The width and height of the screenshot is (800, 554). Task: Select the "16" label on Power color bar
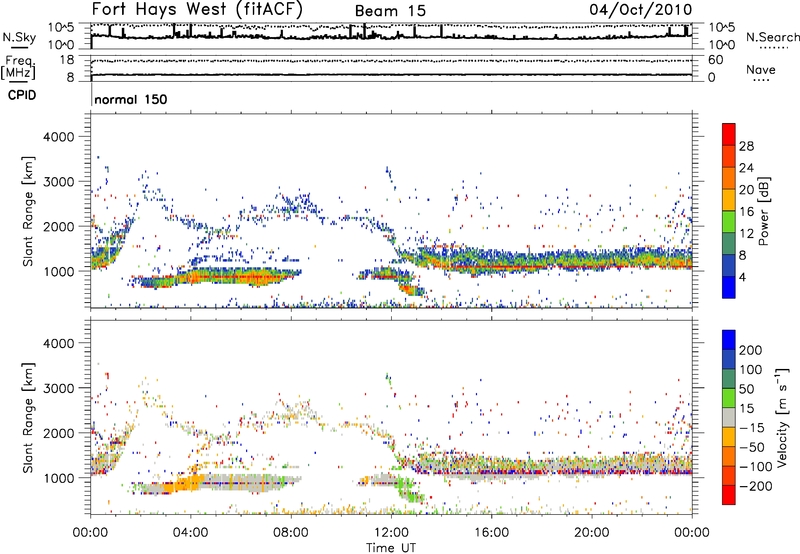(x=746, y=212)
